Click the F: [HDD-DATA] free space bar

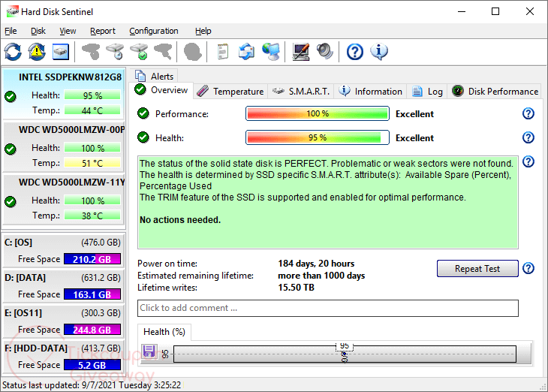coord(92,365)
